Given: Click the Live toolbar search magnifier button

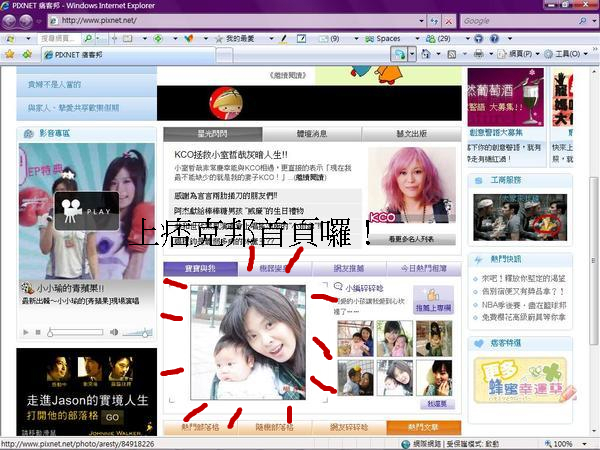Looking at the screenshot, I should 88,38.
